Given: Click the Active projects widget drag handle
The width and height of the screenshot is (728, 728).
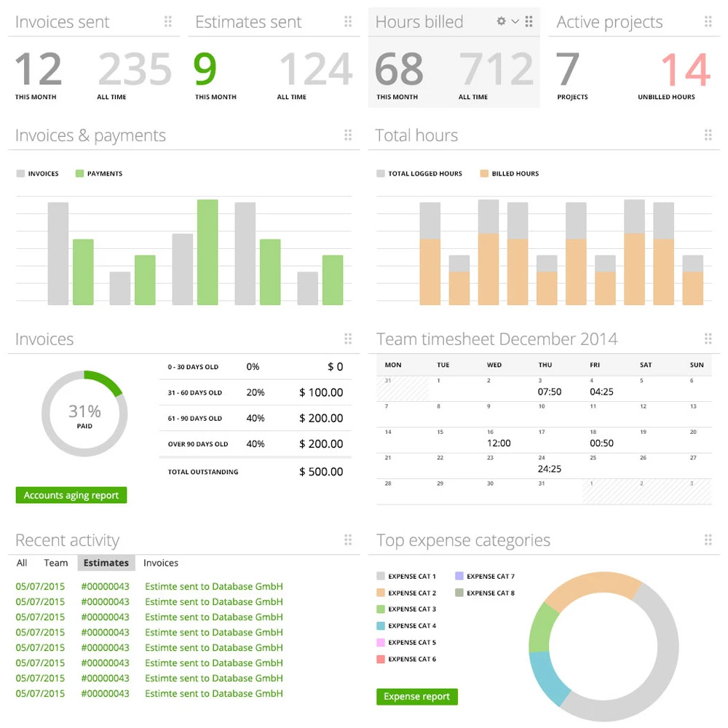Looking at the screenshot, I should [x=708, y=22].
